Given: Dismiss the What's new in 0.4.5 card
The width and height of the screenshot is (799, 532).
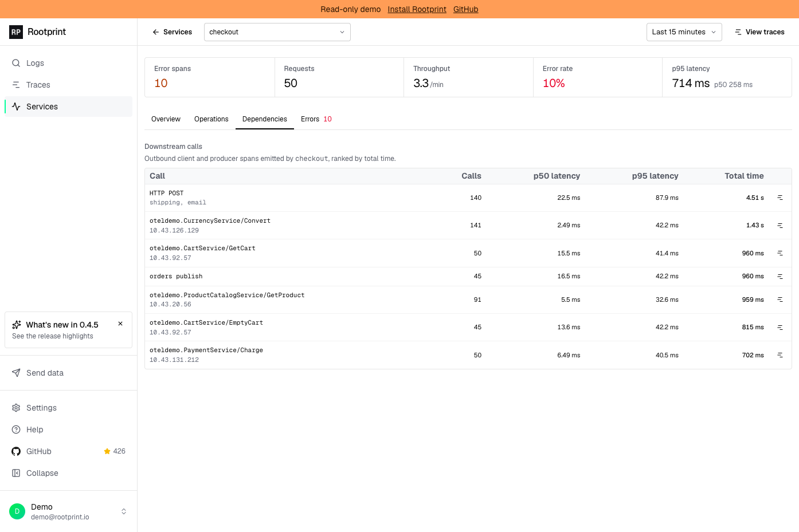Looking at the screenshot, I should (120, 324).
